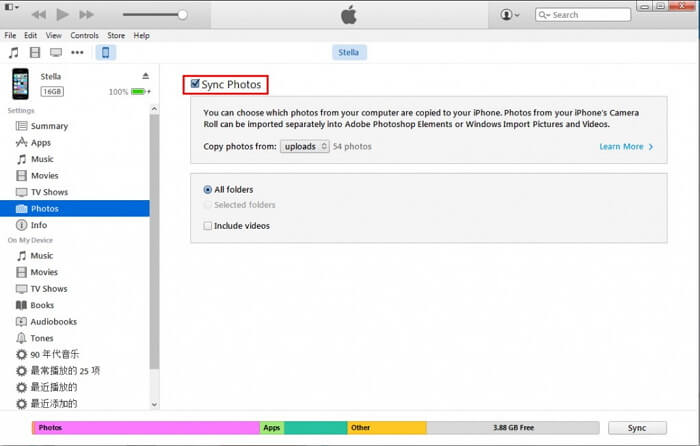The image size is (700, 446).
Task: Click the Photos segment of storage bar
Action: pyautogui.click(x=146, y=428)
